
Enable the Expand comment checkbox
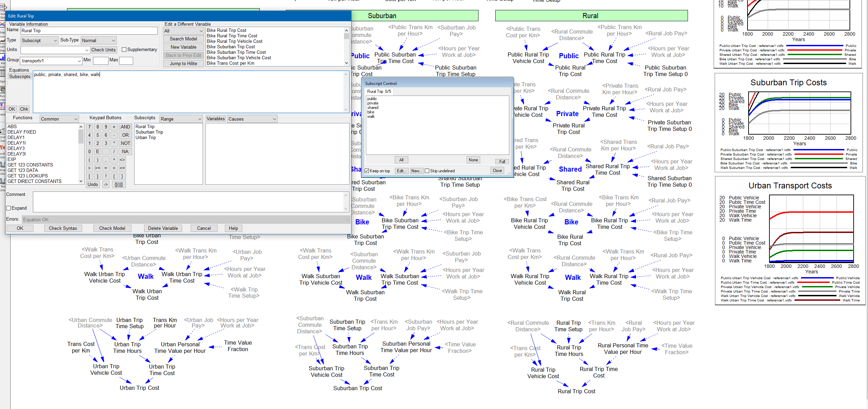[9, 208]
